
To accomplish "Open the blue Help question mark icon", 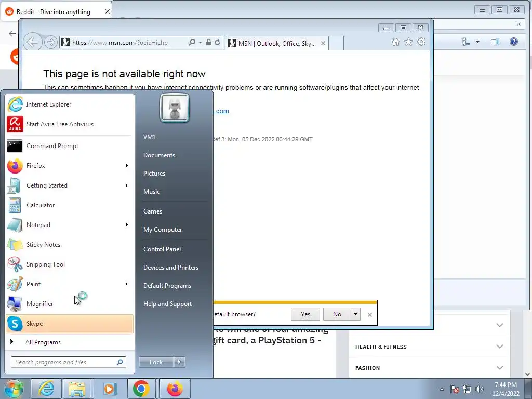I will pos(514,42).
